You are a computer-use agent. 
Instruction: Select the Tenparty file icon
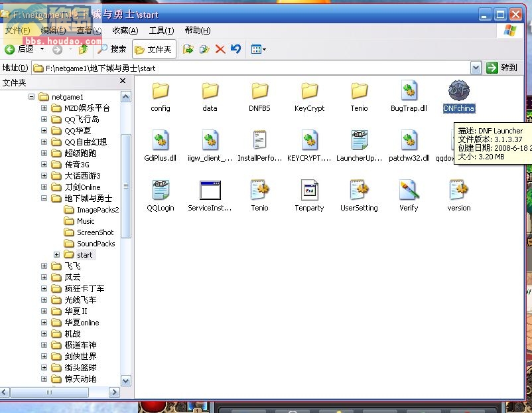coord(309,189)
